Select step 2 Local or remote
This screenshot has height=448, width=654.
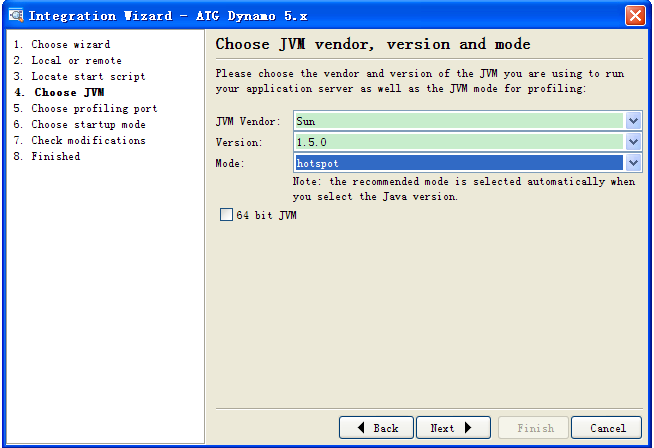pos(68,60)
